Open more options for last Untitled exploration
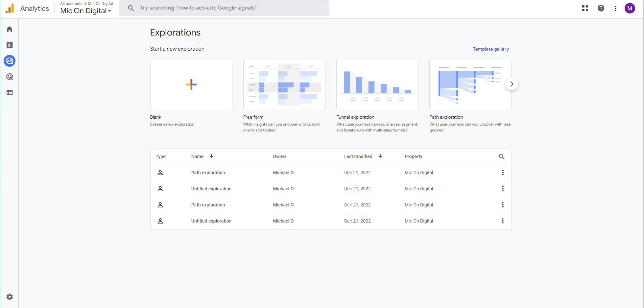This screenshot has width=644, height=308. [x=502, y=221]
